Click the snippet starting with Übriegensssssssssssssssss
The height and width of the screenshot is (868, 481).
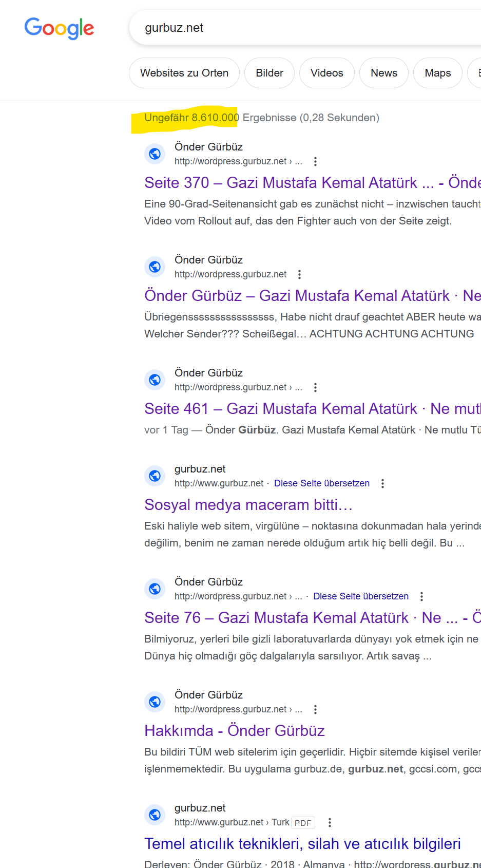[x=313, y=325]
